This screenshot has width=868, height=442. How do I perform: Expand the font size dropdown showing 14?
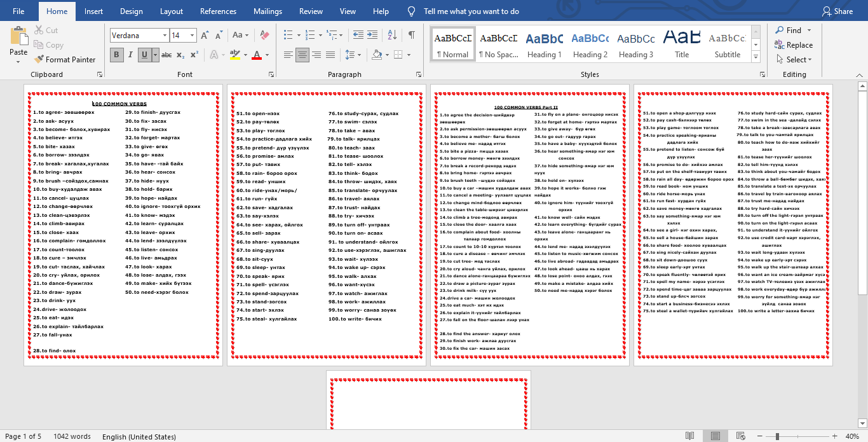click(x=193, y=36)
